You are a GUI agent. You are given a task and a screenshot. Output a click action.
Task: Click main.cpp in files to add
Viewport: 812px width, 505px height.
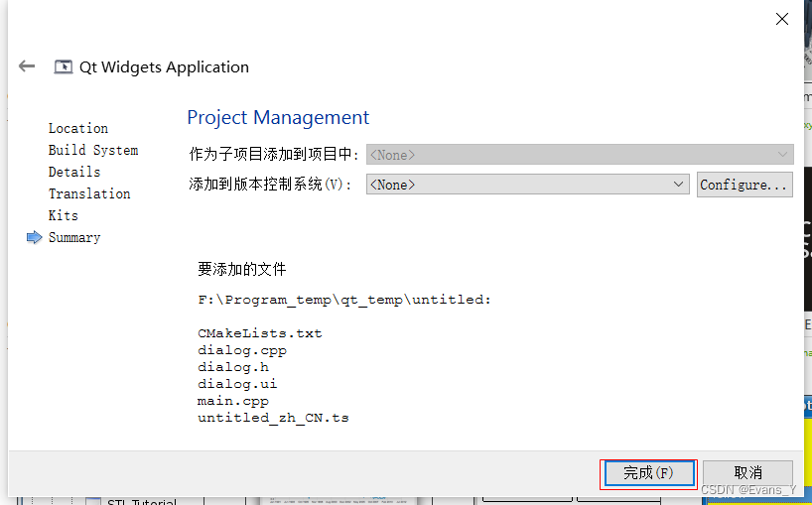(233, 401)
